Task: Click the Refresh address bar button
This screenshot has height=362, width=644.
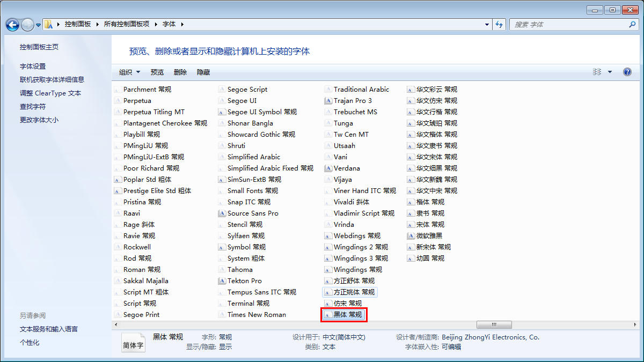Action: 500,25
